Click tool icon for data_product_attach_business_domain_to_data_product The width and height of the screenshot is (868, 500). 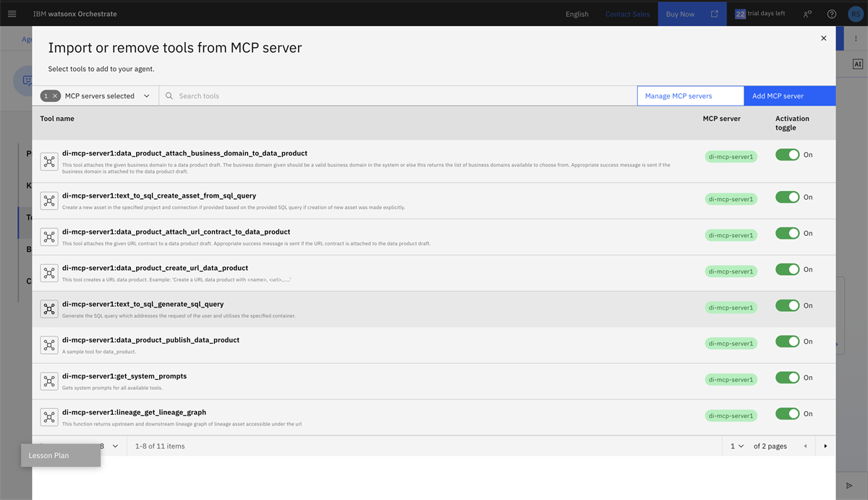click(x=49, y=161)
